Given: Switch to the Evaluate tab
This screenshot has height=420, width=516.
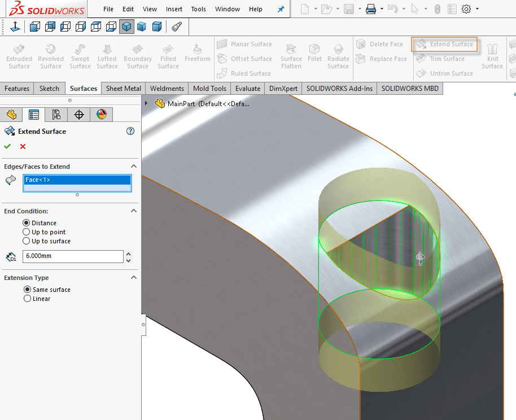Looking at the screenshot, I should point(248,89).
